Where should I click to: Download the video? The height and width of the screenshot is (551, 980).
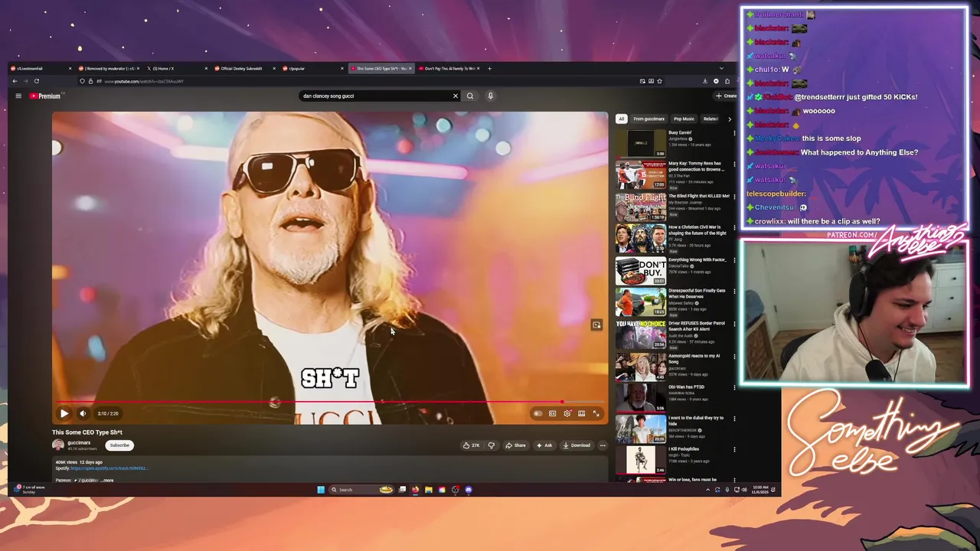pos(577,445)
